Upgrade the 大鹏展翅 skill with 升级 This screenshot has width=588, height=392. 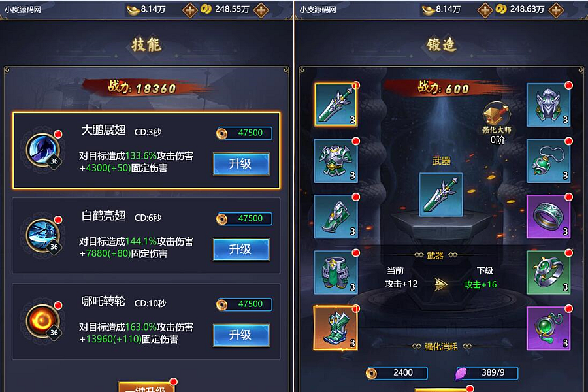click(241, 163)
